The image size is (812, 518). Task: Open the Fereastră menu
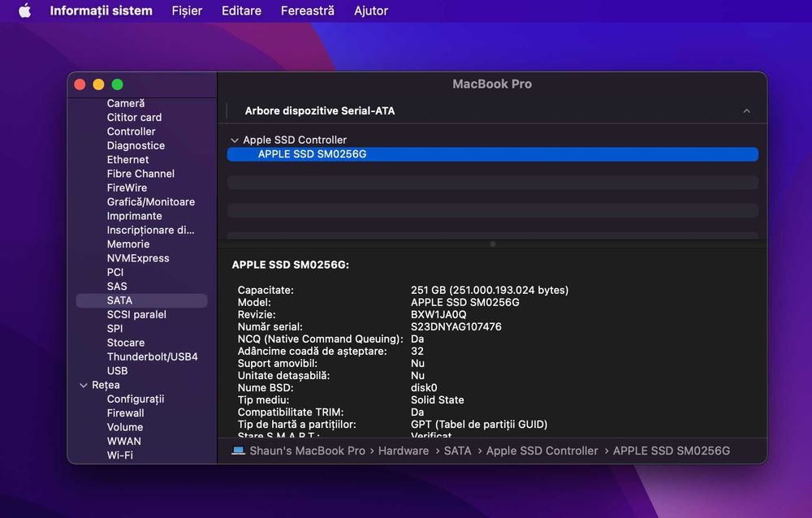[308, 11]
